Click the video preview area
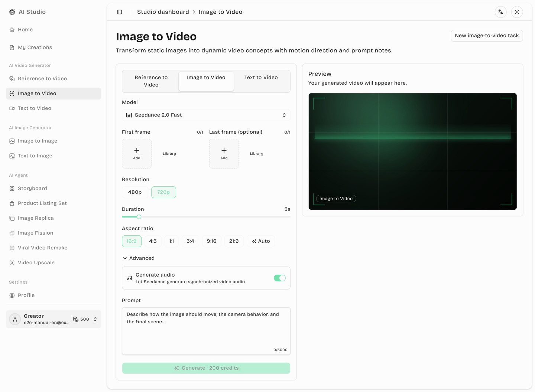The image size is (535, 392). (413, 151)
